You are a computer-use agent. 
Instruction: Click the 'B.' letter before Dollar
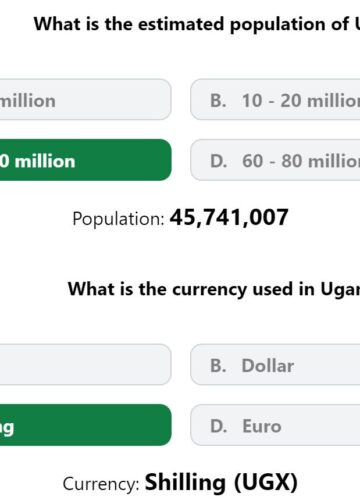218,366
